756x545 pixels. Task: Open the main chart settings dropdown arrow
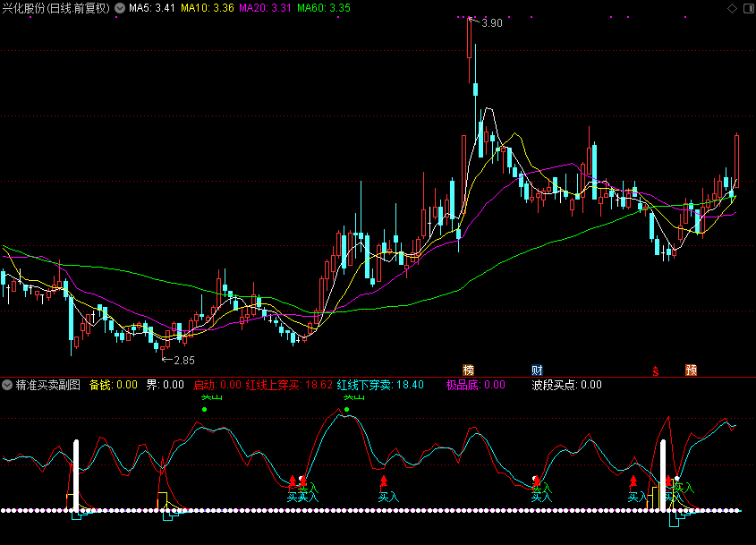coord(120,8)
